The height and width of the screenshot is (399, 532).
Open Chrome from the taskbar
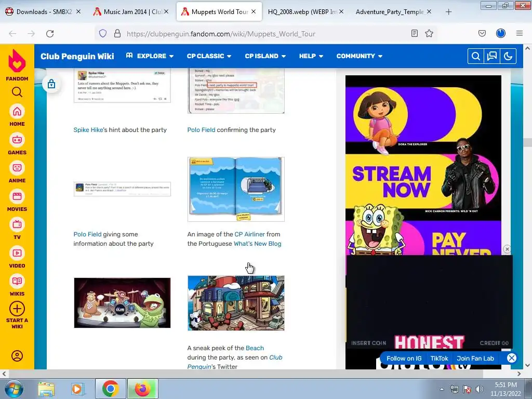(110, 389)
